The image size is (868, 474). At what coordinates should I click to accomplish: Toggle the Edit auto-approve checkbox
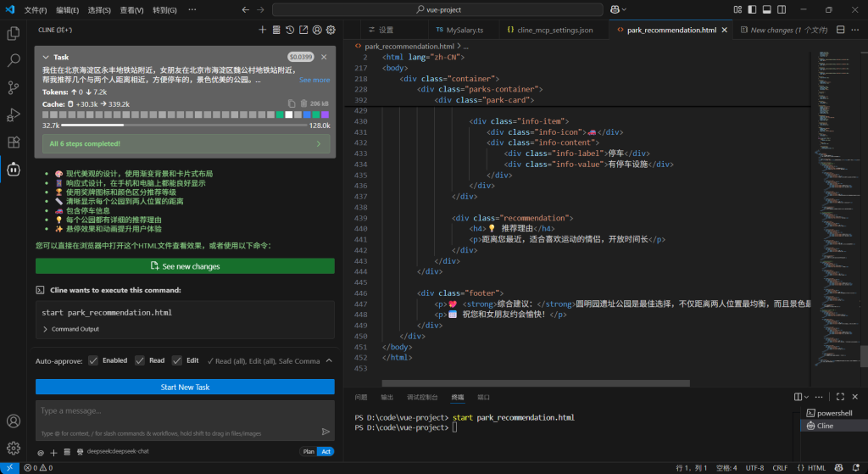click(177, 360)
